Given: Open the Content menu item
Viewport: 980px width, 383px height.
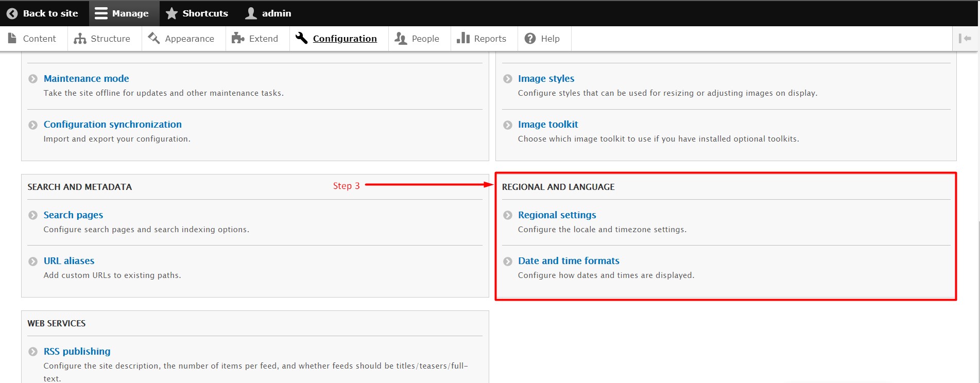Looking at the screenshot, I should 39,39.
